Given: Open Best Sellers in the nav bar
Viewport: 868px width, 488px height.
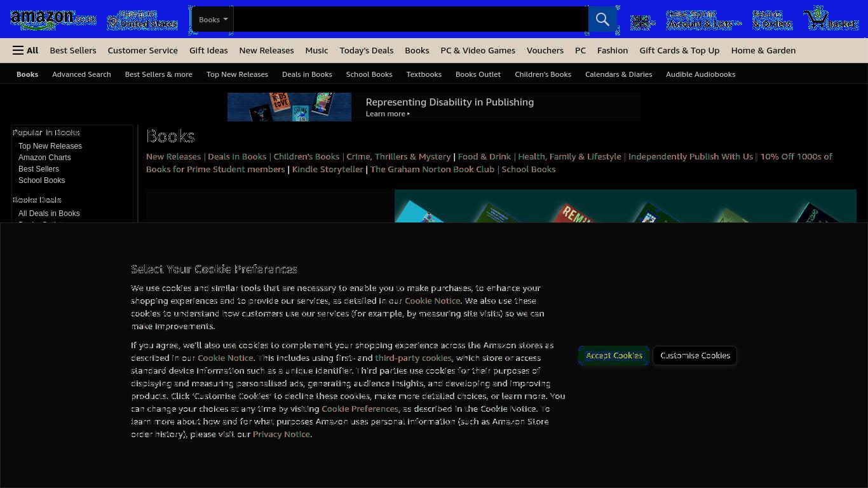Looking at the screenshot, I should click(73, 50).
